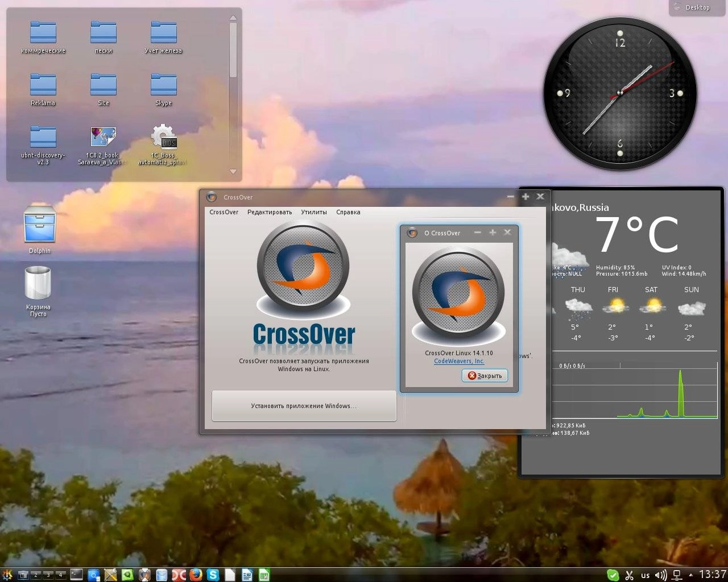Switch to the CrossOver taskbar entry
This screenshot has width=728, height=582.
[144, 575]
